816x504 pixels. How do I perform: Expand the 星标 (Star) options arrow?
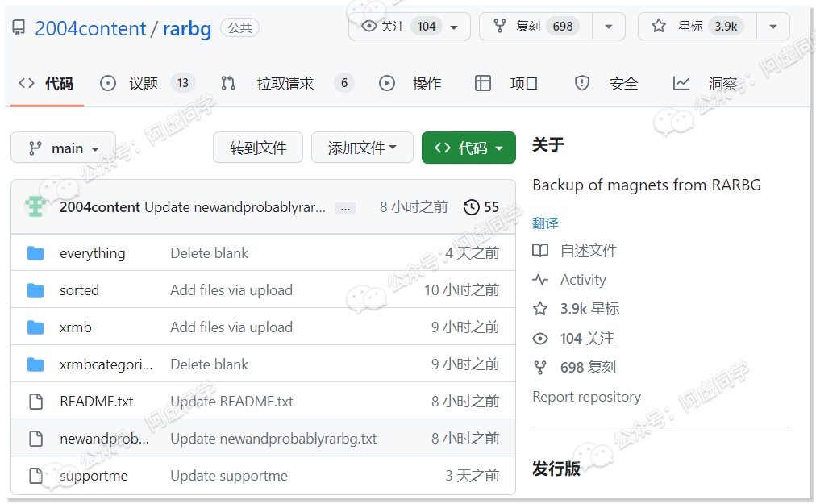tap(772, 26)
